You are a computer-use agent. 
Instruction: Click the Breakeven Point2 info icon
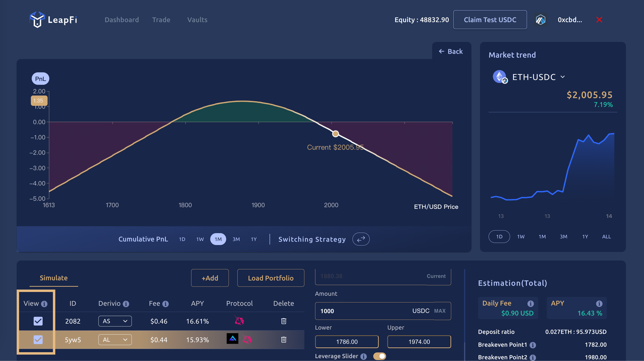tap(533, 358)
